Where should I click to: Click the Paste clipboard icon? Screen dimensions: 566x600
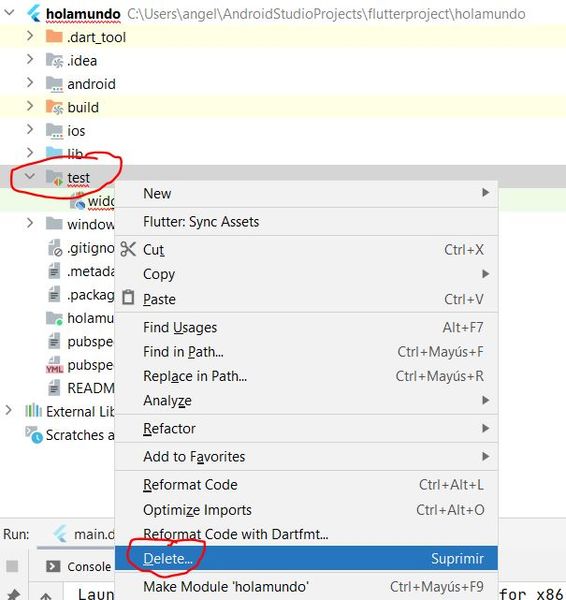(128, 298)
